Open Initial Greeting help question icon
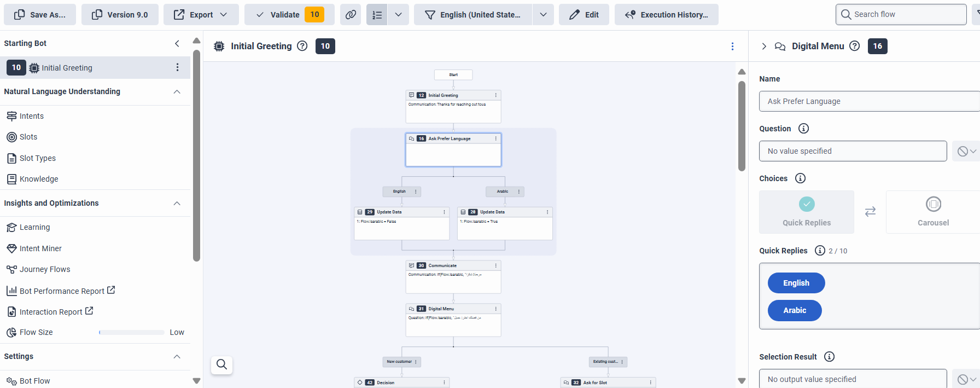Image resolution: width=980 pixels, height=388 pixels. 302,46
